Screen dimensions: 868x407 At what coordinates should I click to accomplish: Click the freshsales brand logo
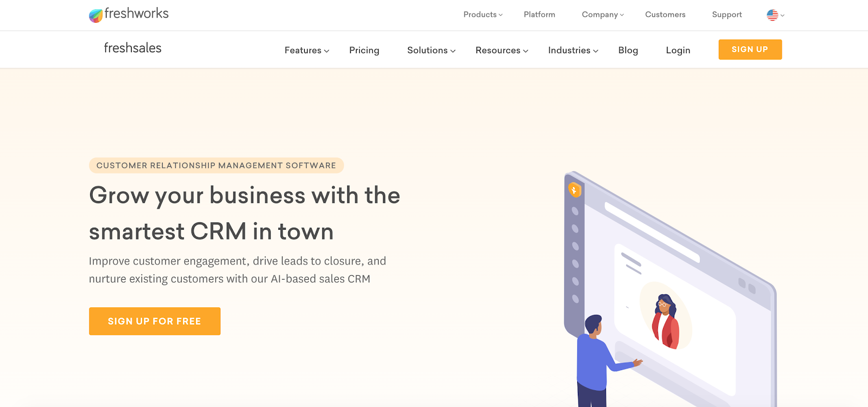coord(132,48)
